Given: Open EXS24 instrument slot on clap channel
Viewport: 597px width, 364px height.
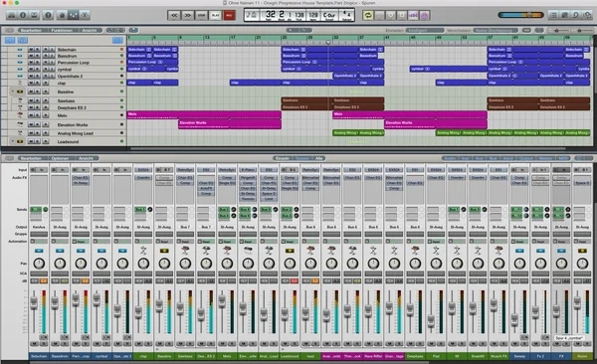Looking at the screenshot, I should (143, 170).
